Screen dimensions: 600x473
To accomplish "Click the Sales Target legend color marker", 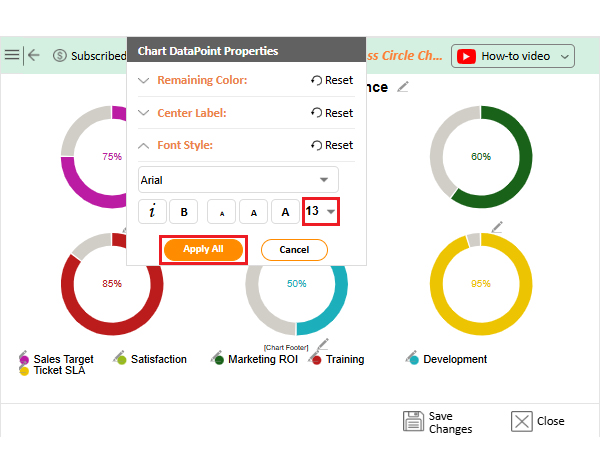I will (x=24, y=359).
